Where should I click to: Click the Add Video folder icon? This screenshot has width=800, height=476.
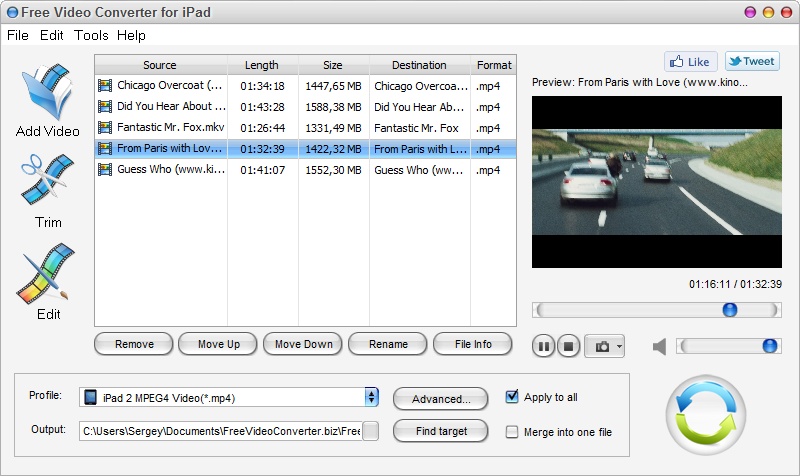(x=47, y=92)
